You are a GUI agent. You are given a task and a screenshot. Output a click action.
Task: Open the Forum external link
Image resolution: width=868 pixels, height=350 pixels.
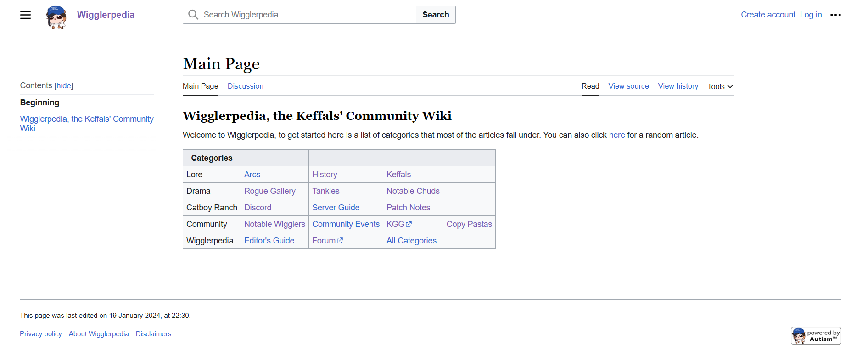tap(327, 241)
